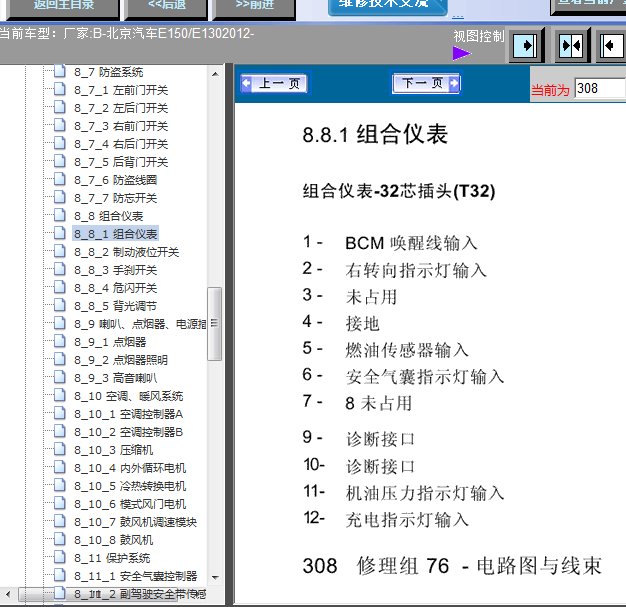This screenshot has width=626, height=607.
Task: Click footer text 修理组 76 - 电路图与线束
Action: 479,566
